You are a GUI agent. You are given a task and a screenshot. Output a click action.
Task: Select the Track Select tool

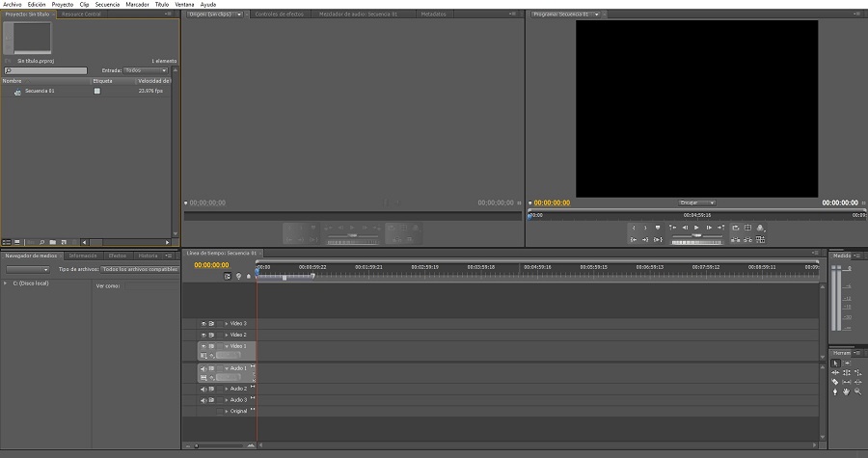click(x=847, y=364)
